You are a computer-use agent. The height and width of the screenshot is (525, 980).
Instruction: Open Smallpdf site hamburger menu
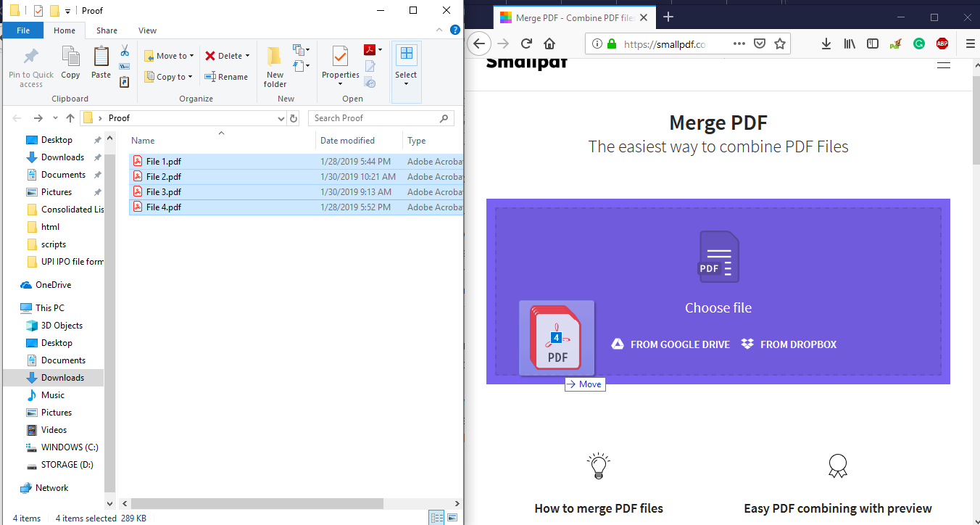point(943,65)
